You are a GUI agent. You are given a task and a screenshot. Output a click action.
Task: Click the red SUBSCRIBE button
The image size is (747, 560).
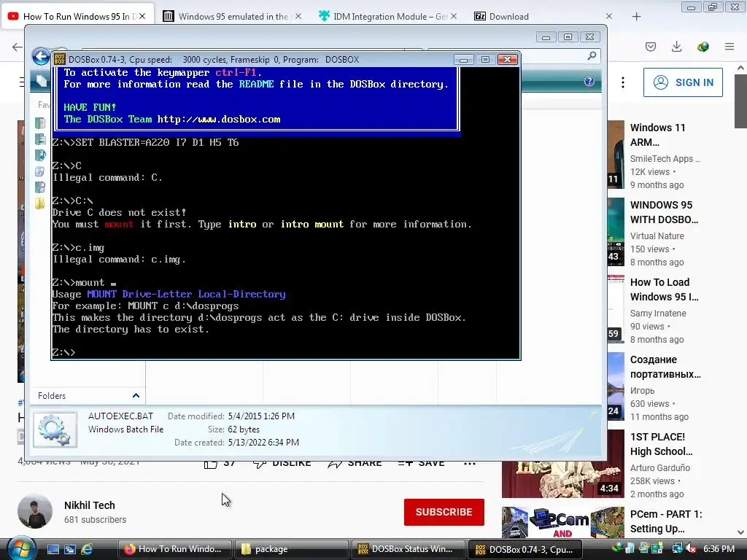click(444, 512)
